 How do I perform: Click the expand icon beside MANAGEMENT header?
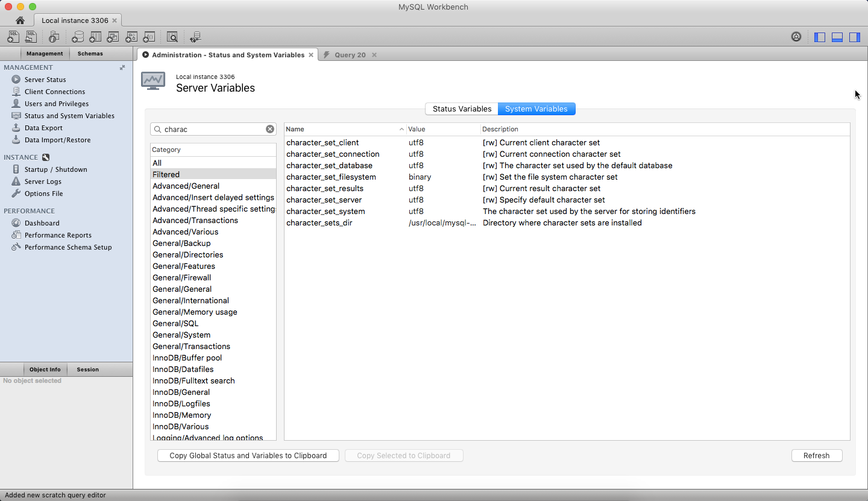point(122,68)
